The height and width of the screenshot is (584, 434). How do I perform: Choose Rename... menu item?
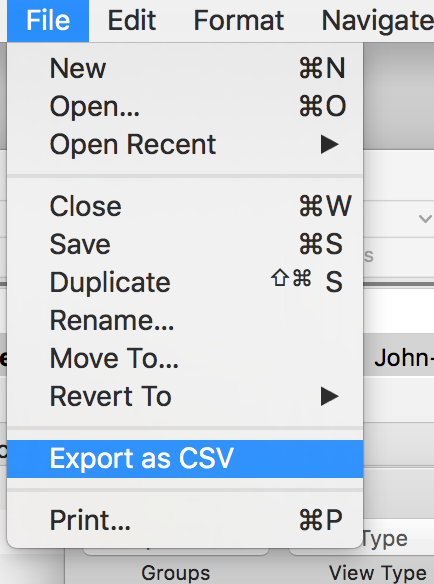[185, 320]
